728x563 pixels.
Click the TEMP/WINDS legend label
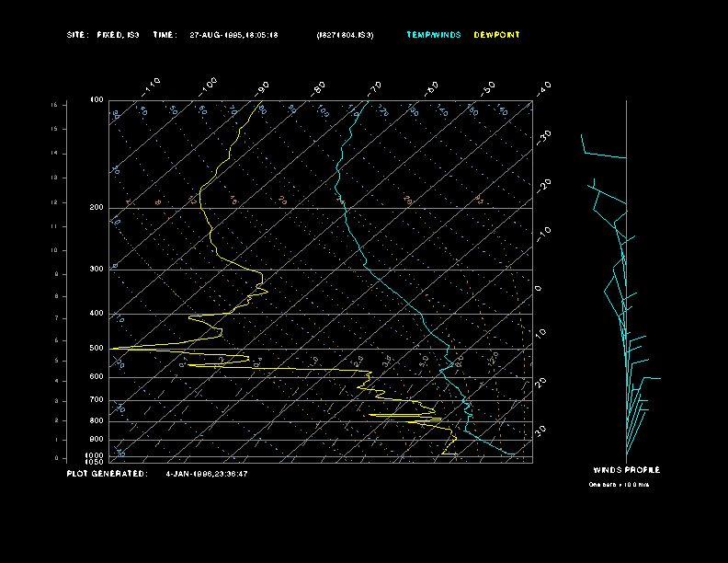tap(434, 35)
